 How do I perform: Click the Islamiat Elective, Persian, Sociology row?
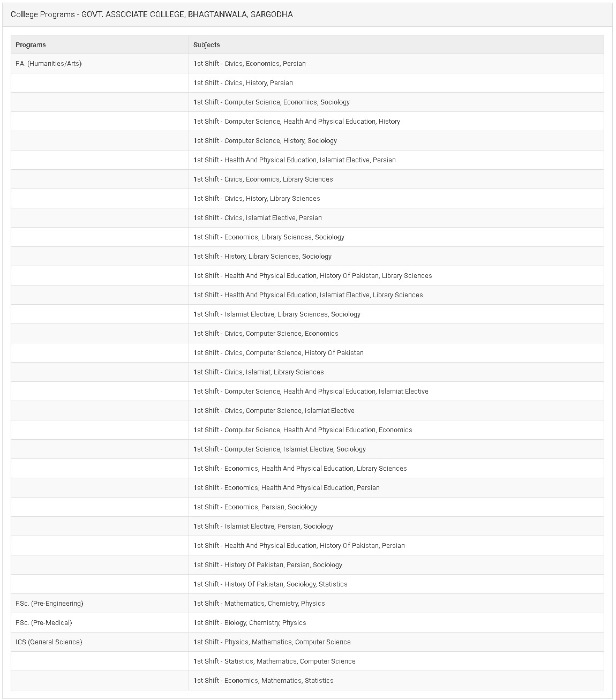(x=264, y=526)
